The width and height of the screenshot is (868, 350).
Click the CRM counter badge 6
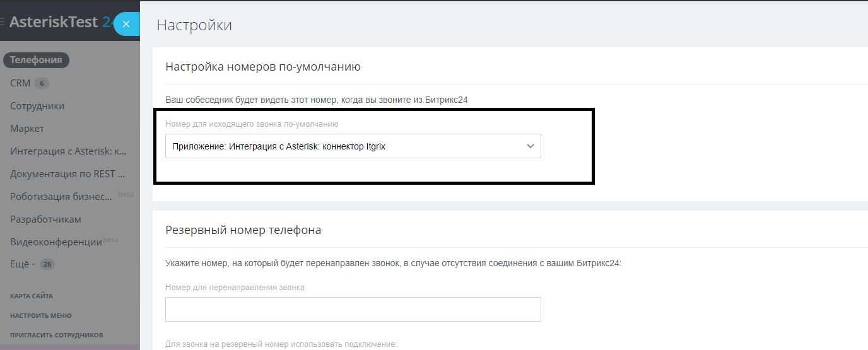point(41,83)
